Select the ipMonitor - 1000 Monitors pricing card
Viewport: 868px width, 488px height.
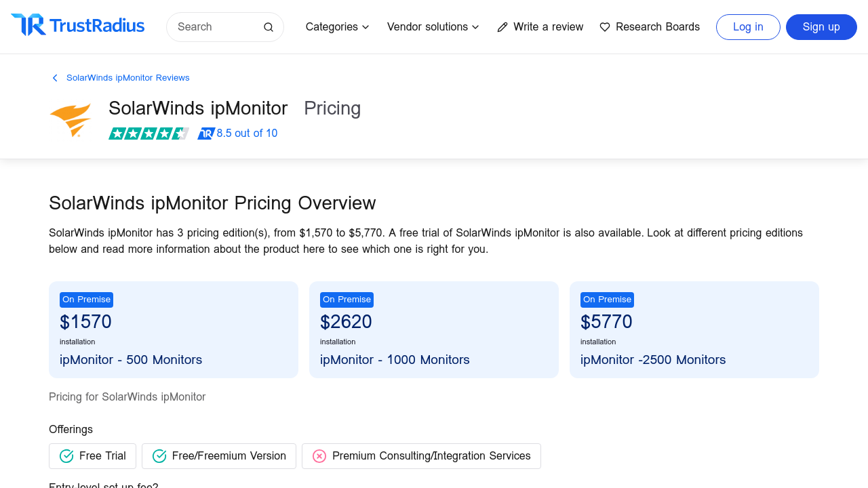[434, 329]
